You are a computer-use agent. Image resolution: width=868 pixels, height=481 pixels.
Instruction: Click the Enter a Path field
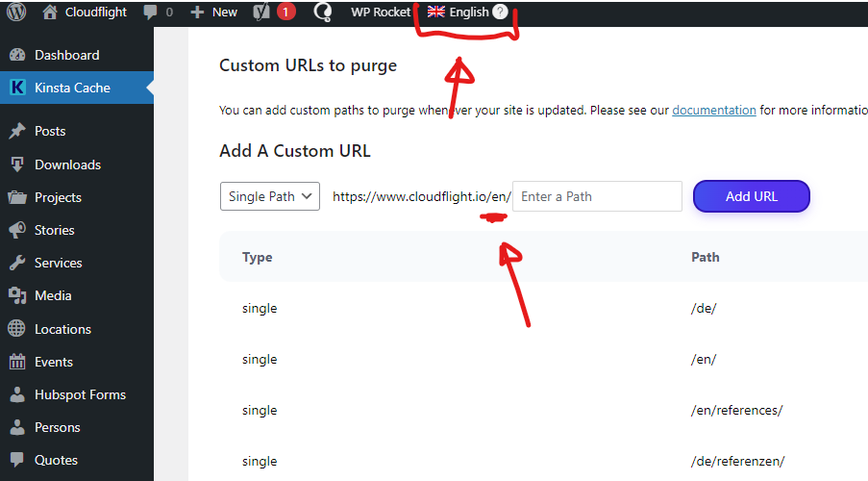597,196
